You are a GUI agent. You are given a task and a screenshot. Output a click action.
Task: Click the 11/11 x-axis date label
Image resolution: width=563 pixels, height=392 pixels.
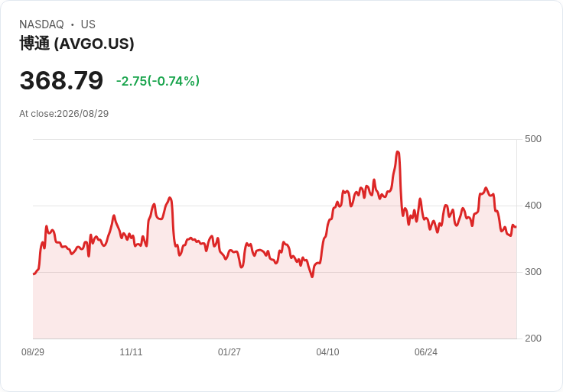(x=131, y=352)
